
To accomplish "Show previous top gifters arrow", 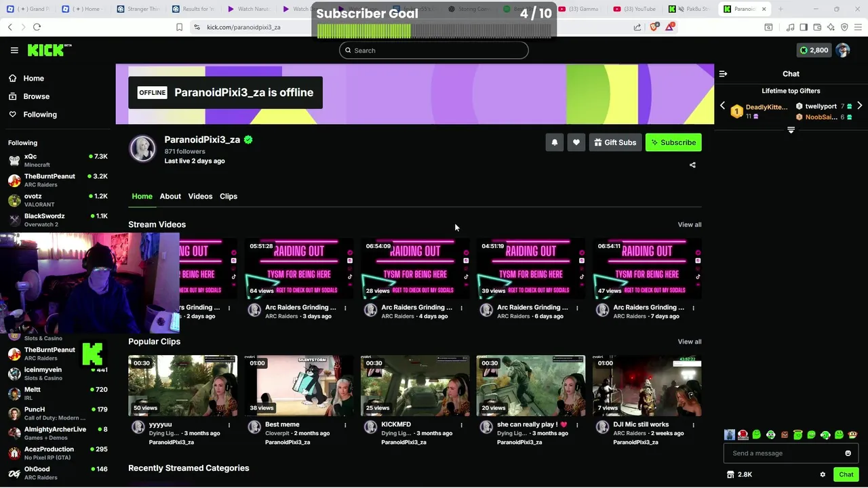I will [x=722, y=106].
